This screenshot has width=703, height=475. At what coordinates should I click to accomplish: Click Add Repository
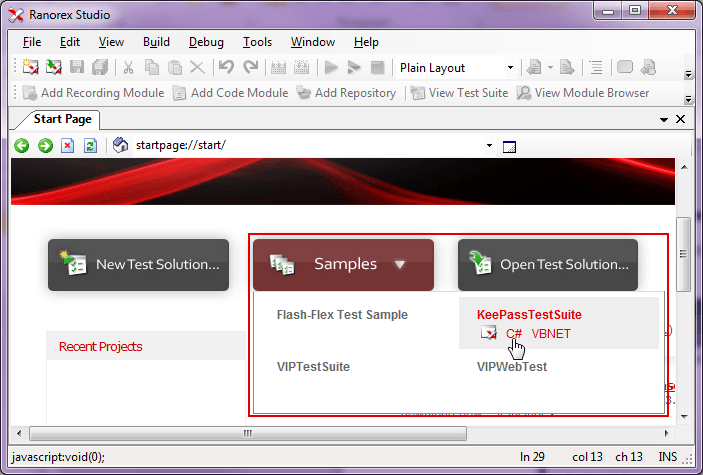(x=346, y=93)
